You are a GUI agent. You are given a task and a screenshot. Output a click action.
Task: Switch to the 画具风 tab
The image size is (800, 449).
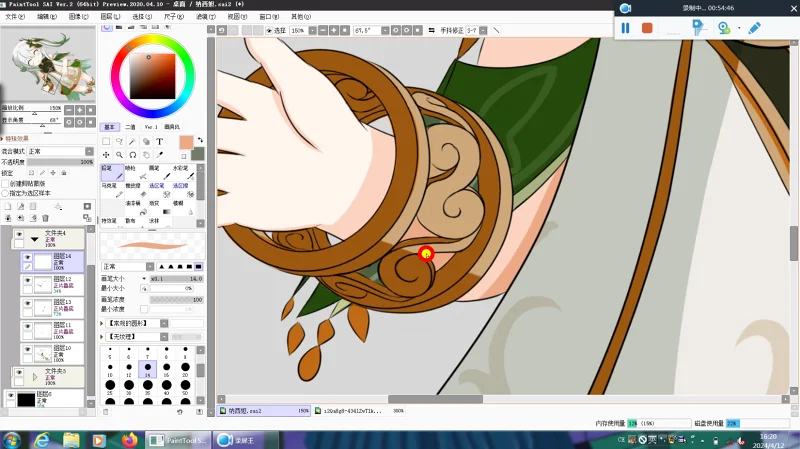(172, 127)
